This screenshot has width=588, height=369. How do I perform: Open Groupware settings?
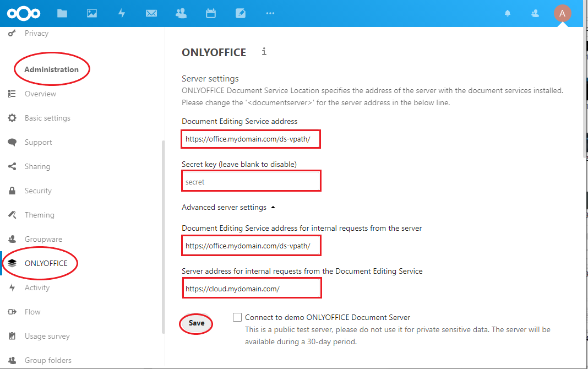pos(43,239)
